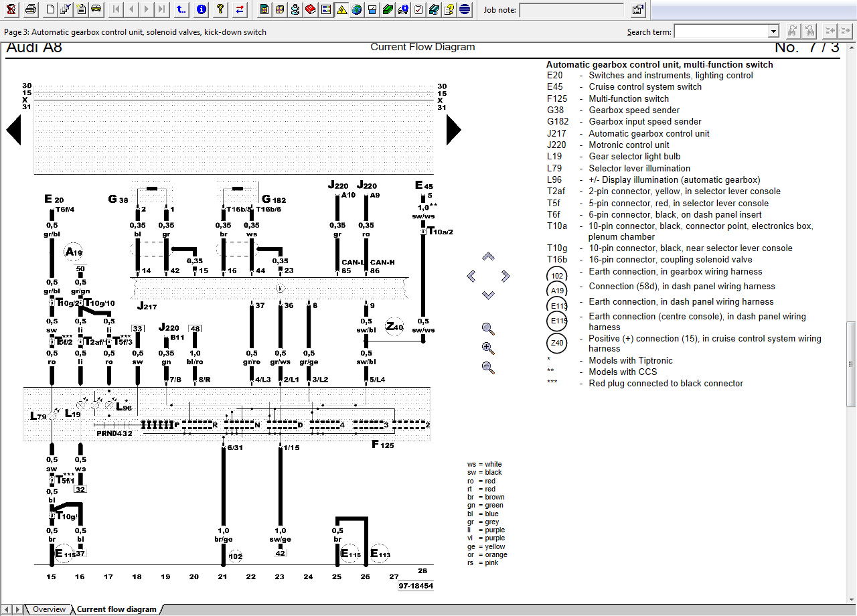Click the boxed reference number 33
Viewport: 857px width, 616px height.
coord(137,329)
